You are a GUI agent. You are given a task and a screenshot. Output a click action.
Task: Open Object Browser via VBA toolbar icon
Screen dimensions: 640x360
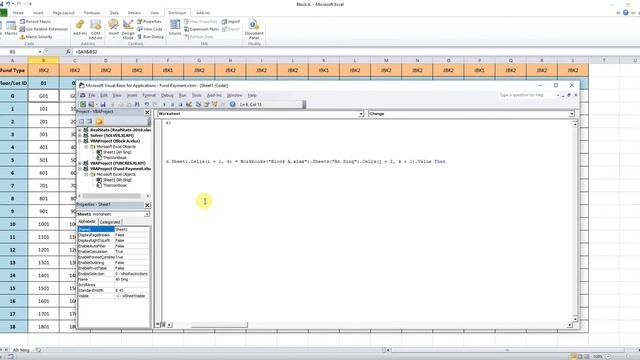coord(215,104)
